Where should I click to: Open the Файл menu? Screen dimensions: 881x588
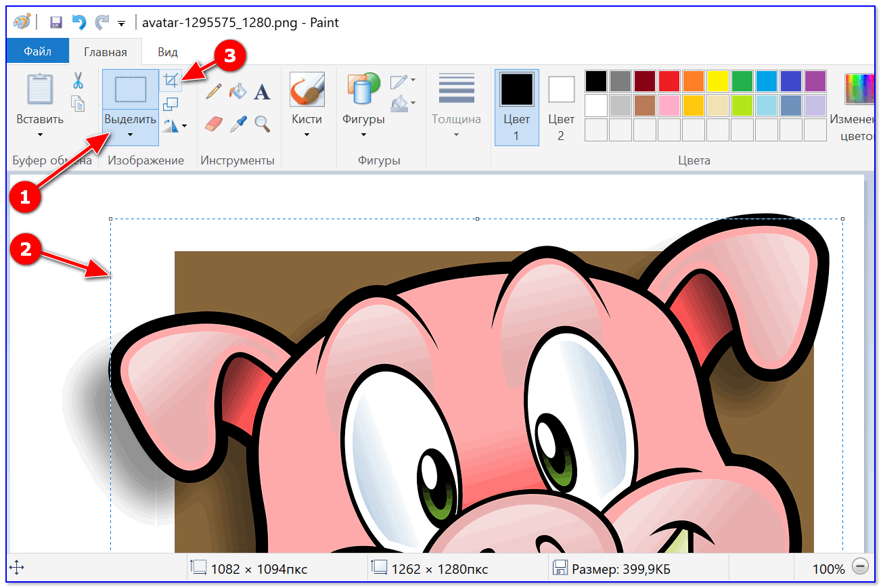(37, 51)
